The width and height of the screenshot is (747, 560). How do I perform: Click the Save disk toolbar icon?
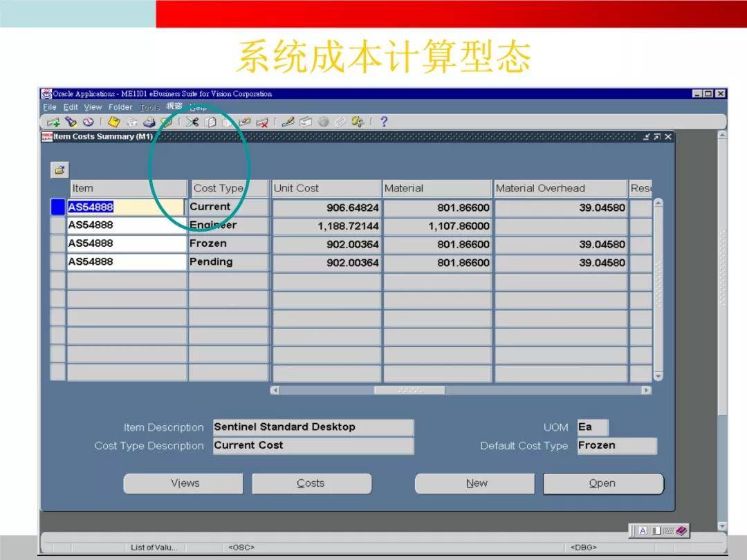(x=114, y=122)
